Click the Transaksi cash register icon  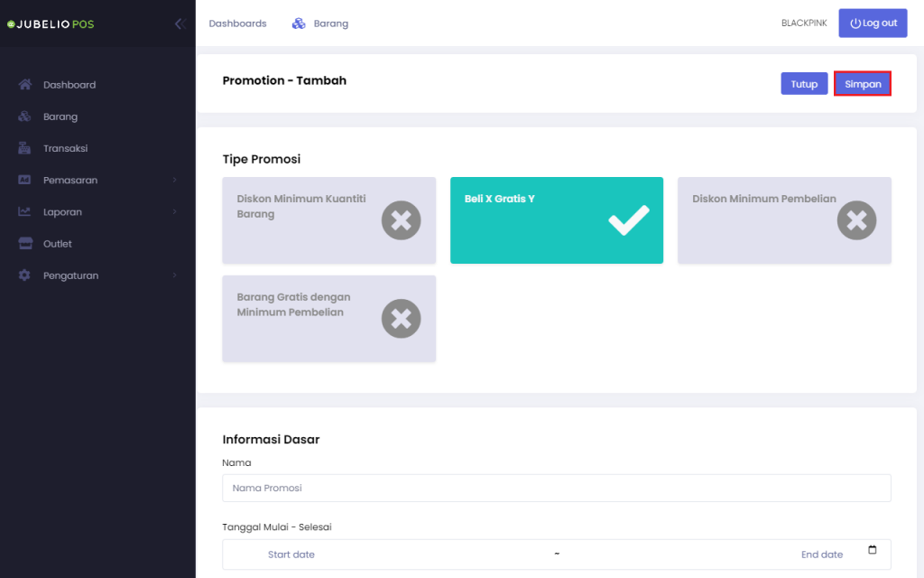coord(24,148)
